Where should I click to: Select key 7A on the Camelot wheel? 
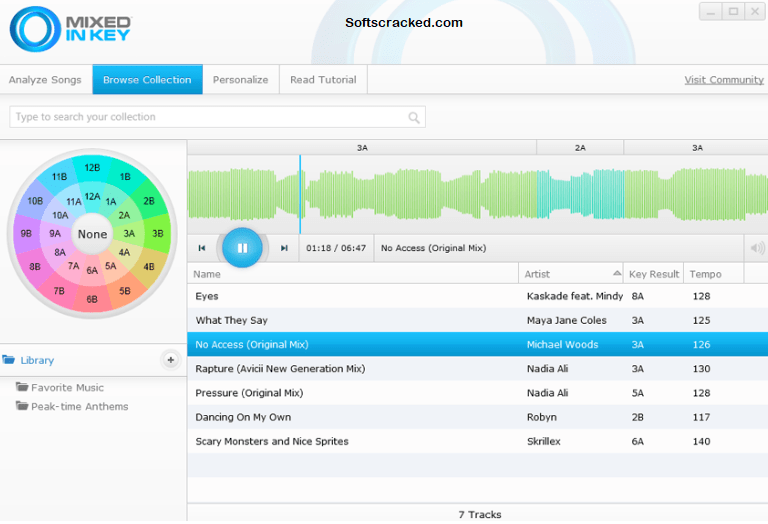73,266
